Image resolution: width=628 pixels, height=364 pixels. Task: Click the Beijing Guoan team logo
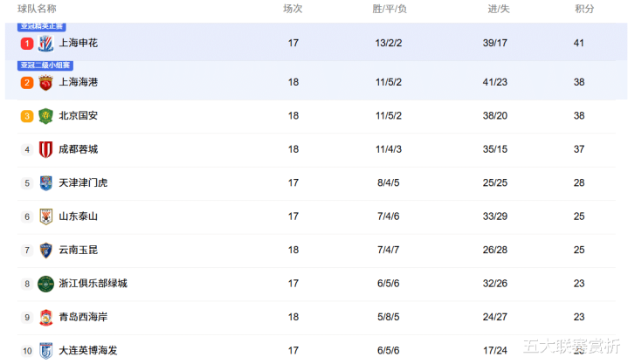tap(46, 116)
